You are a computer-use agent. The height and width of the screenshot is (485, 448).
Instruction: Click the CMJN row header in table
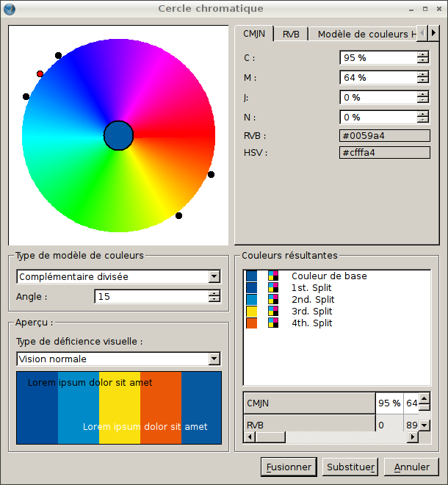[x=309, y=403]
